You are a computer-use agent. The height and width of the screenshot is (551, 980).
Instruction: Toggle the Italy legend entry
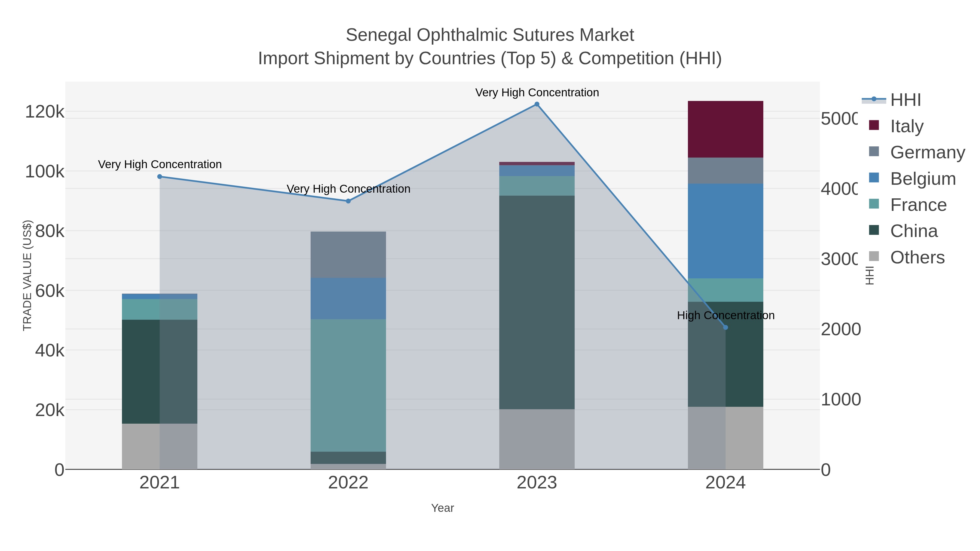click(896, 126)
